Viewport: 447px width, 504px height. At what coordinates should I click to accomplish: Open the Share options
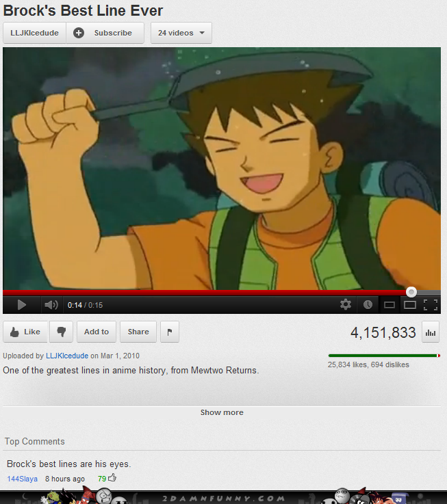coord(138,332)
